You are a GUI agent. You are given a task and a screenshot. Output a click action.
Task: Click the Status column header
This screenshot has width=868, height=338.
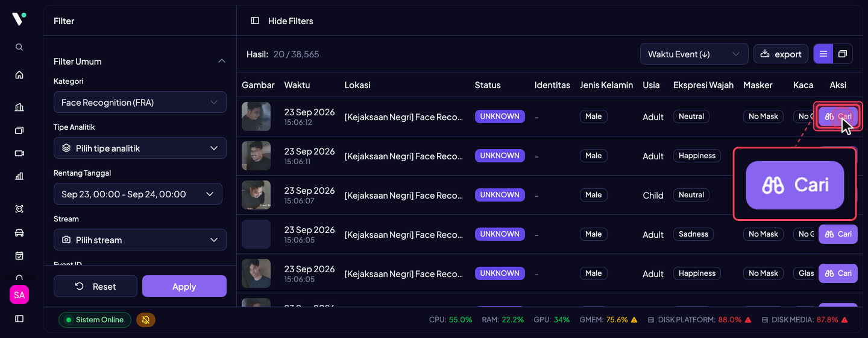488,85
